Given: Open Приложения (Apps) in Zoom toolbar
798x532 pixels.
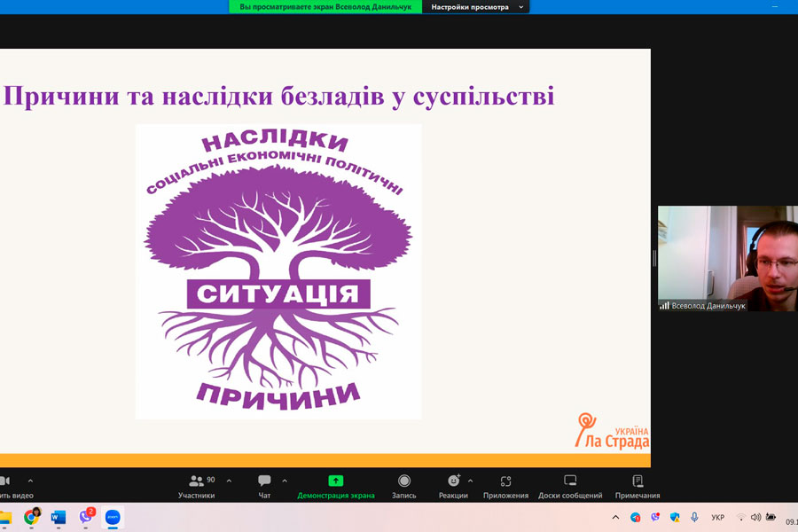Looking at the screenshot, I should [505, 487].
